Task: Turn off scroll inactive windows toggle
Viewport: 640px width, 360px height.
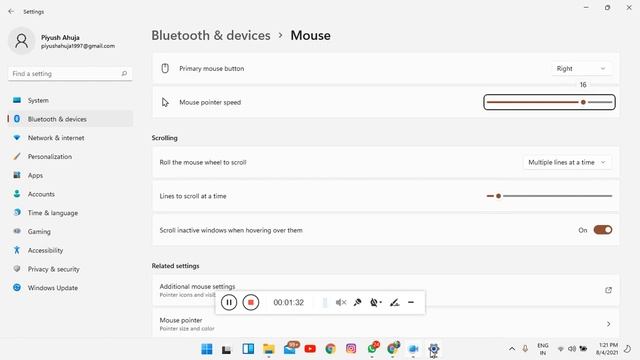Action: [x=603, y=230]
